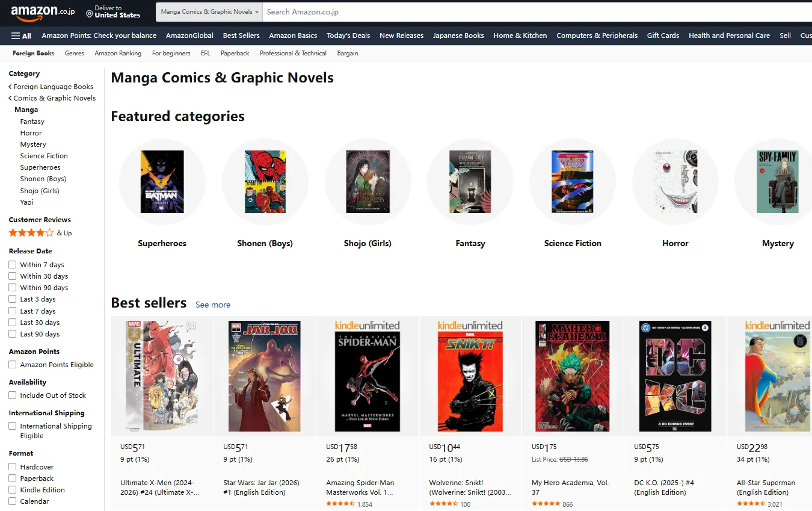Click the Amazon.co.jp logo
812x511 pixels.
[42, 11]
